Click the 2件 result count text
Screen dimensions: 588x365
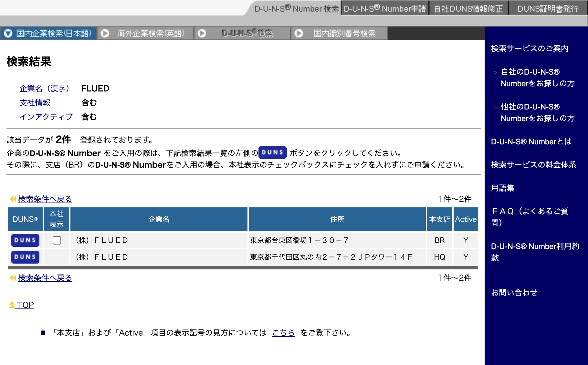point(63,139)
